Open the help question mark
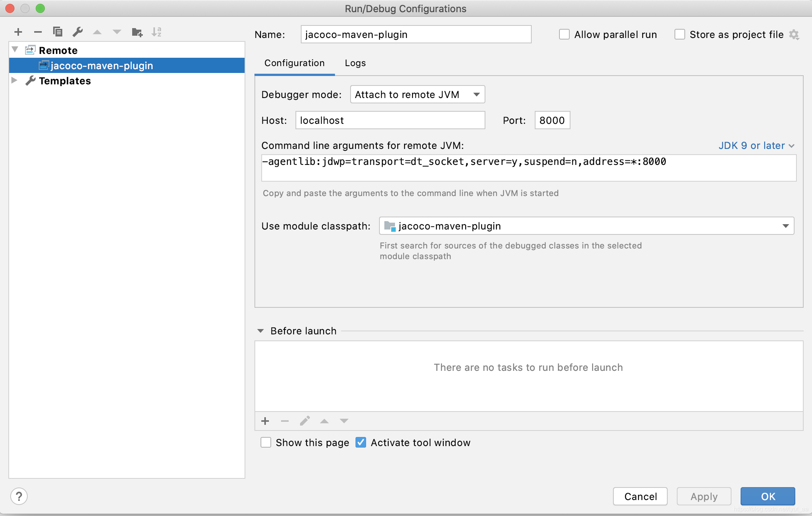The image size is (812, 516). (x=19, y=496)
